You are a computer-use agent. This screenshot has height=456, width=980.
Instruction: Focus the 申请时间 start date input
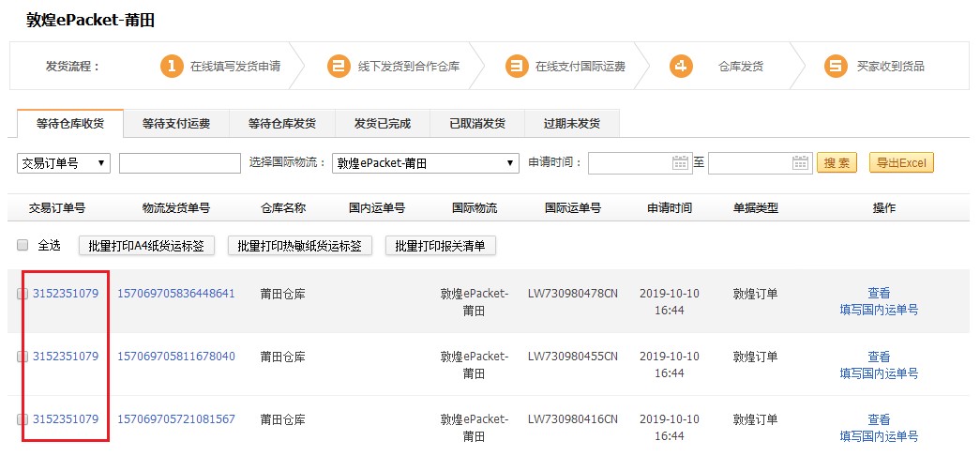(x=640, y=162)
